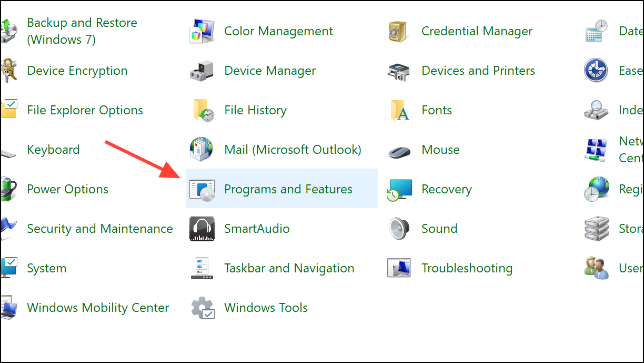Viewport: 644px width, 363px height.
Task: Click the Storage drives icon
Action: pyautogui.click(x=597, y=229)
